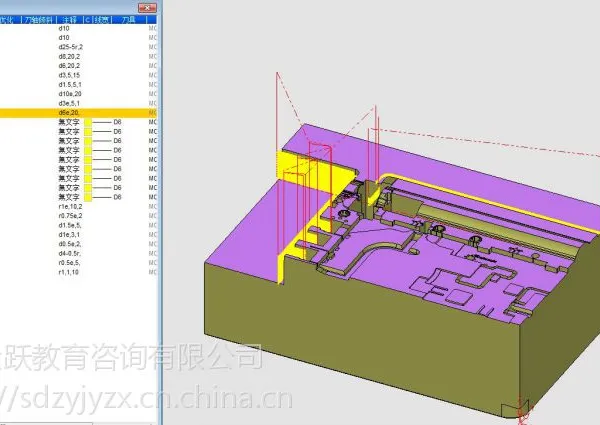This screenshot has width=600, height=425.
Task: Select the d1.5,5,1 row
Action: click(x=78, y=85)
